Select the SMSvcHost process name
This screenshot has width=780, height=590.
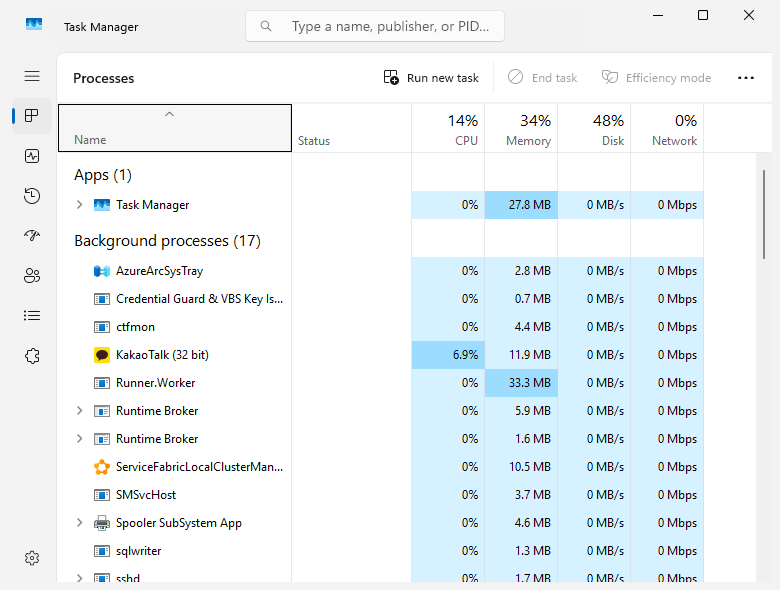(x=146, y=495)
